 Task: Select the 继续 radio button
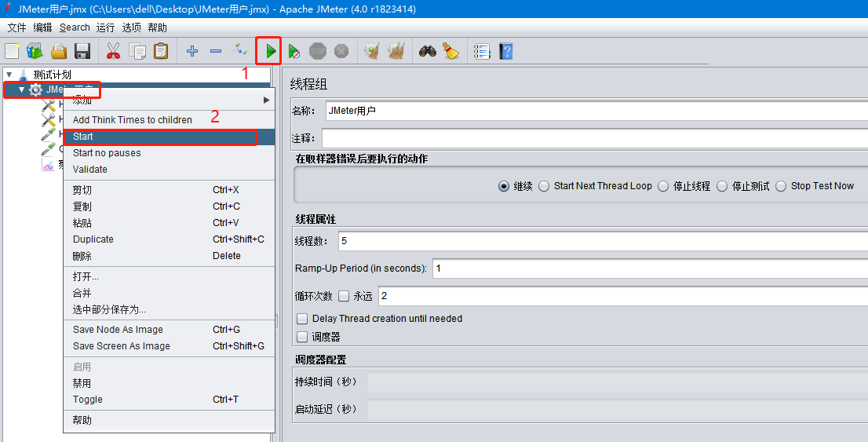click(x=504, y=186)
